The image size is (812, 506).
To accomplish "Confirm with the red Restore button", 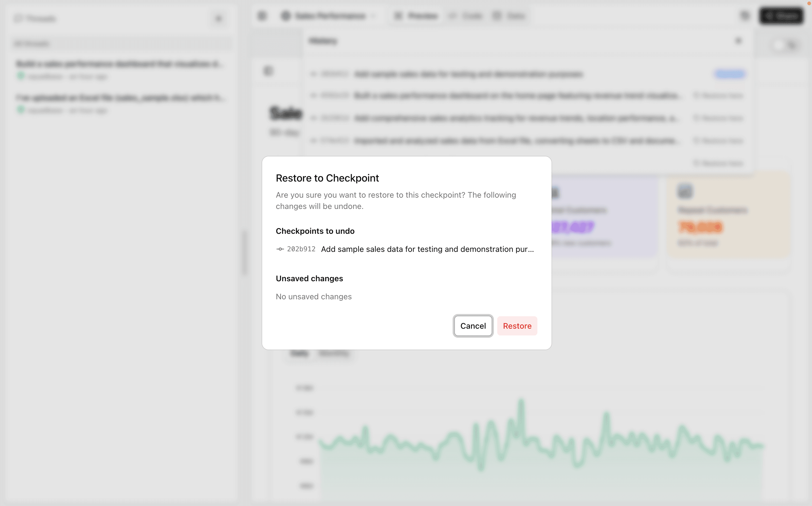I will tap(517, 326).
